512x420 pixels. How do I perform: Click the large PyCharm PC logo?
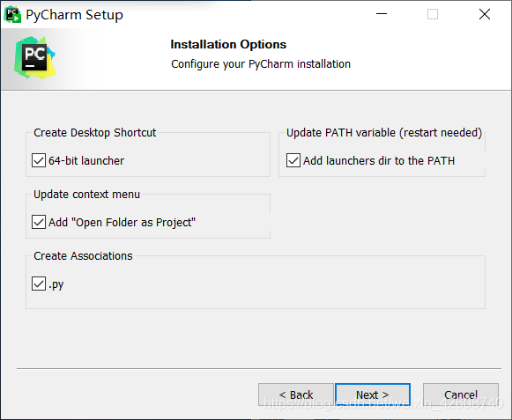34,57
